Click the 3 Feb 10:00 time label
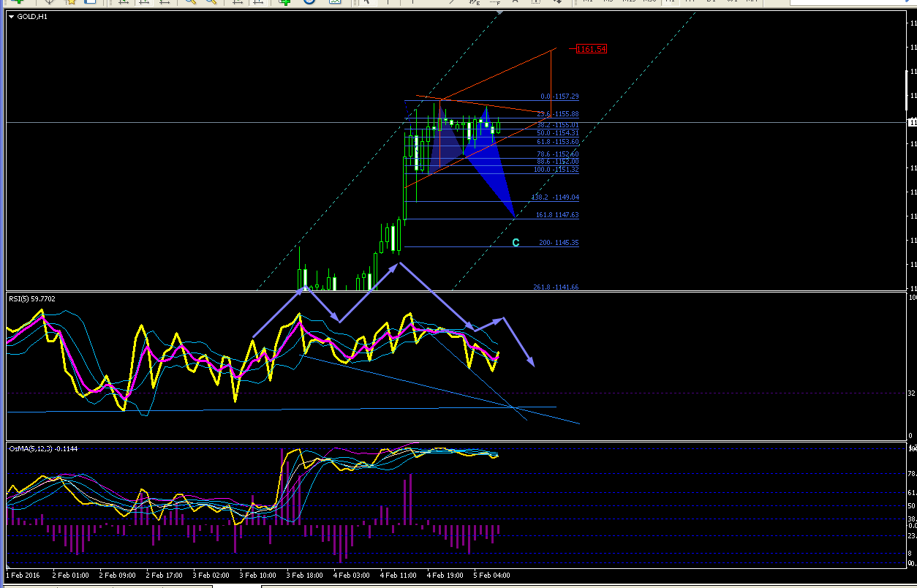 258,576
